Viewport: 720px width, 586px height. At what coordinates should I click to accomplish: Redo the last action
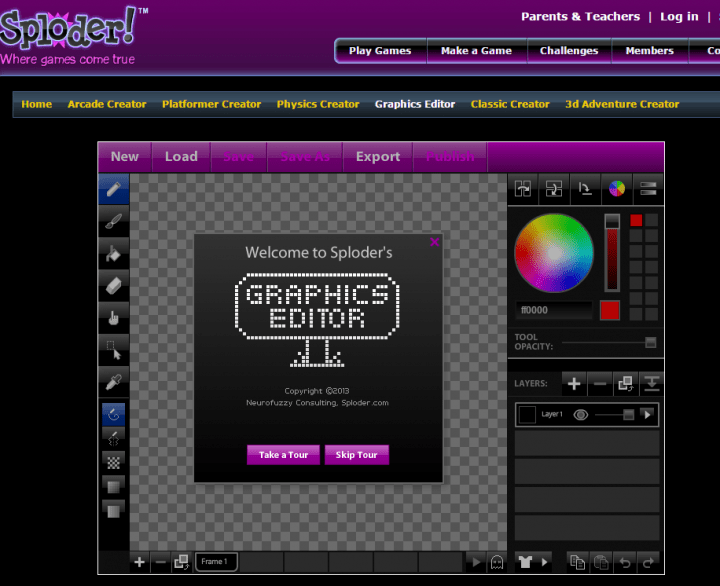648,562
